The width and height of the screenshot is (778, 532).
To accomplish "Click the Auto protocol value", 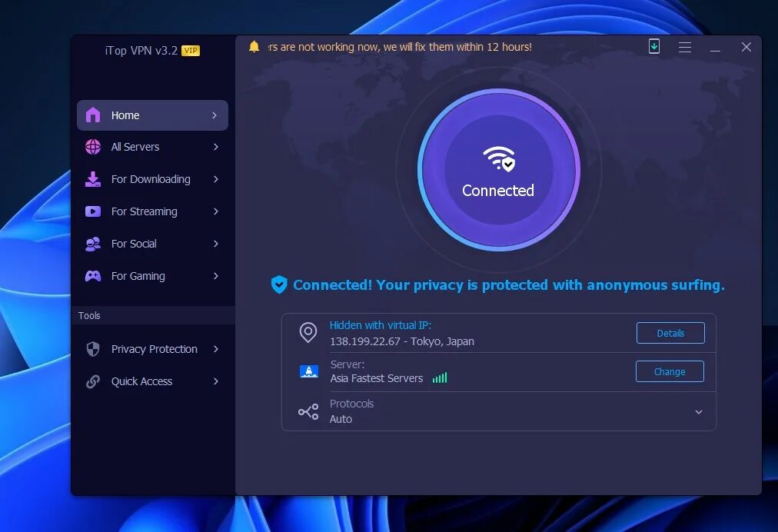I will (x=341, y=419).
